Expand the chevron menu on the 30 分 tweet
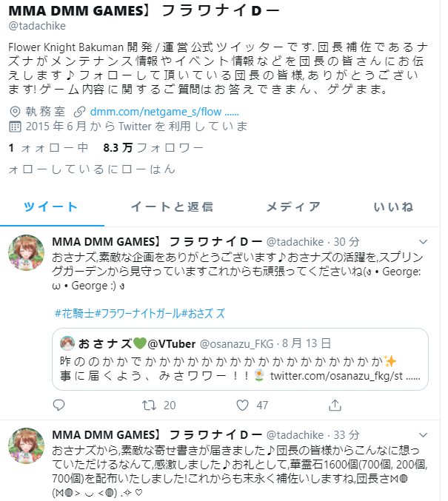The image size is (448, 501). point(423,242)
